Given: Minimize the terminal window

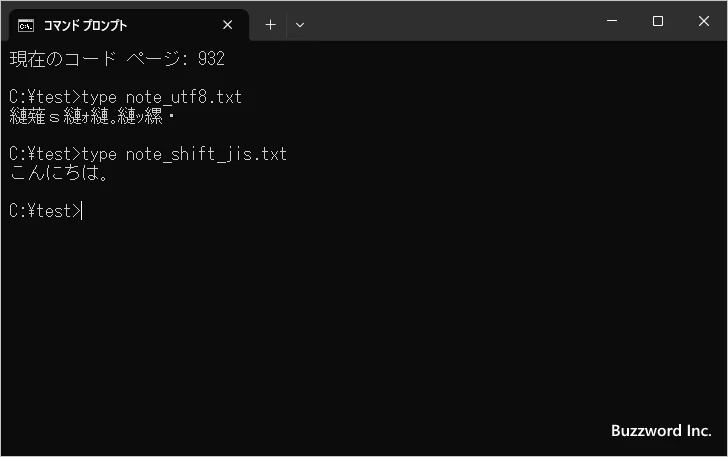Looking at the screenshot, I should click(x=611, y=21).
